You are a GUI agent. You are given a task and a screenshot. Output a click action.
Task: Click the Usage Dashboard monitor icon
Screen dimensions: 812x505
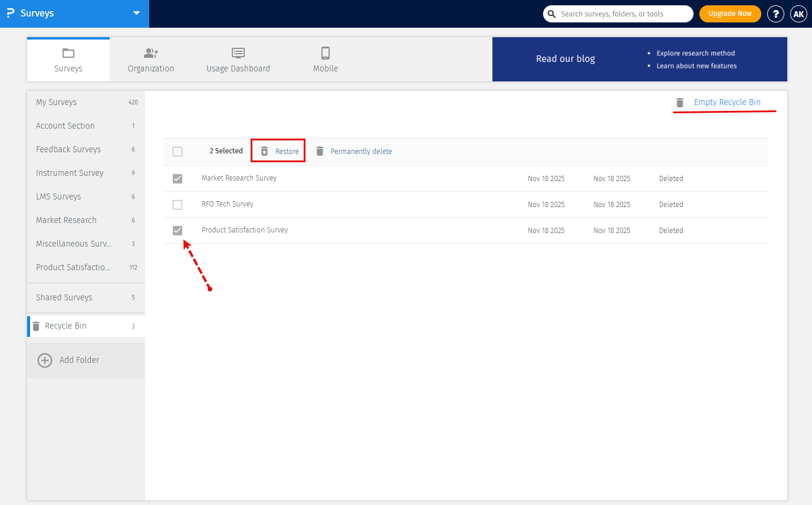tap(238, 53)
